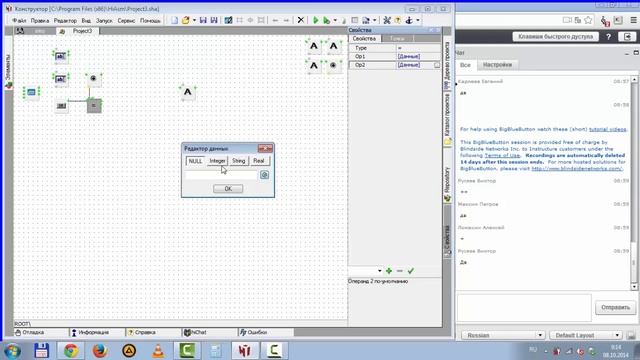Open the Default Layout dropdown
Screen dimensions: 640x360
(586, 335)
